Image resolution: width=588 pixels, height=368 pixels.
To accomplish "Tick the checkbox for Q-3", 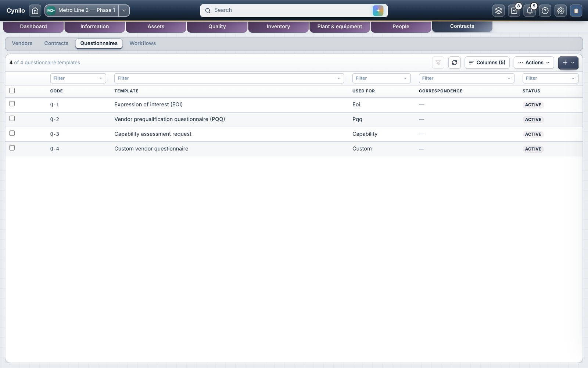I will tap(12, 133).
